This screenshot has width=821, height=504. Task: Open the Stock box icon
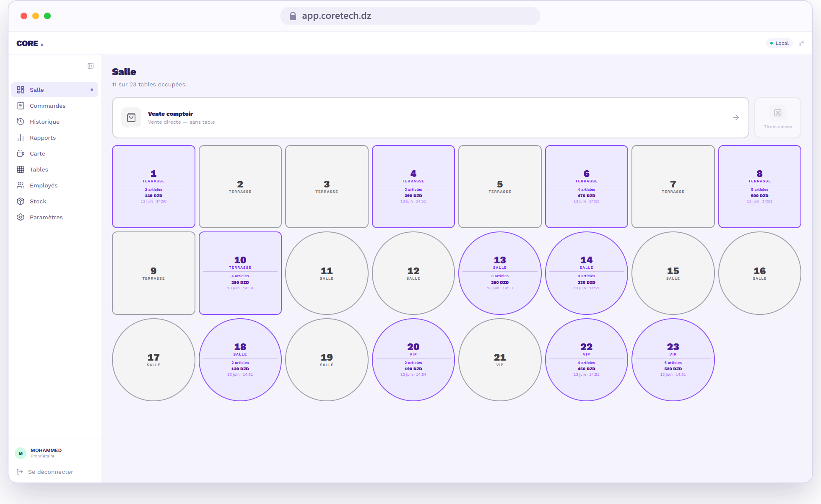tap(21, 201)
